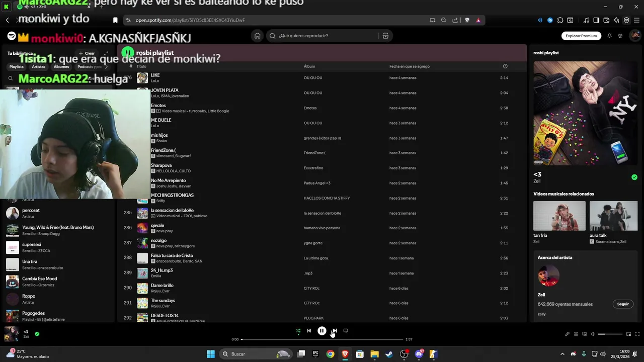644x362 pixels.
Task: Sort by the duration clock column header
Action: [x=505, y=66]
